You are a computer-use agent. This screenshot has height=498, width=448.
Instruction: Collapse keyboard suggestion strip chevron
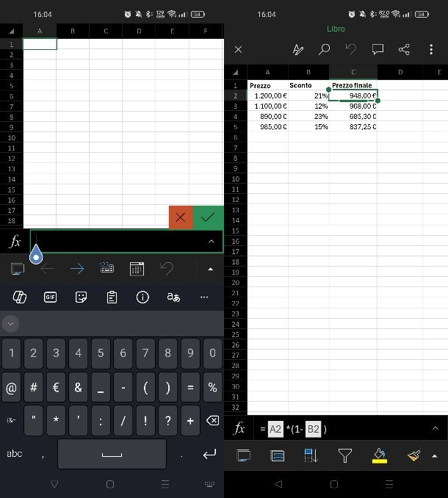pyautogui.click(x=10, y=324)
